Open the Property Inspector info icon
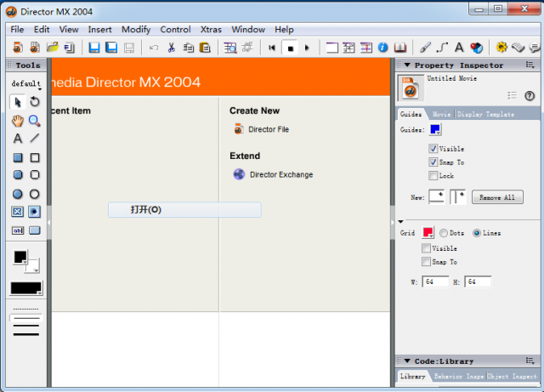The height and width of the screenshot is (392, 544). click(x=382, y=48)
